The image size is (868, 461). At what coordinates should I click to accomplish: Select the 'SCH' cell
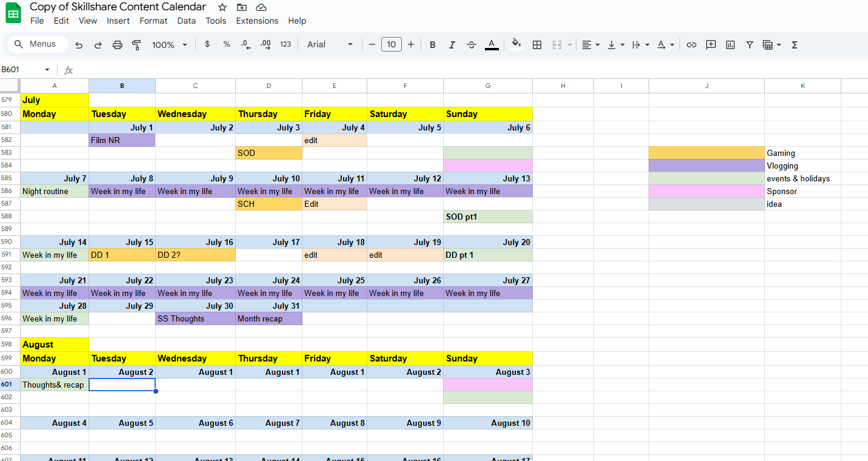(269, 204)
